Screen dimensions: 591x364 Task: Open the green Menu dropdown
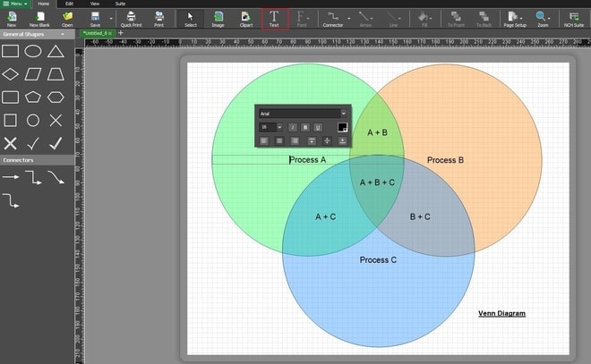coord(15,4)
